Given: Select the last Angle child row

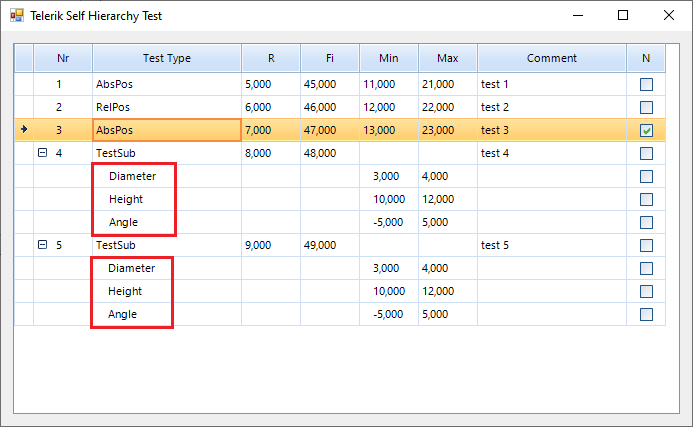Looking at the screenshot, I should 124,314.
